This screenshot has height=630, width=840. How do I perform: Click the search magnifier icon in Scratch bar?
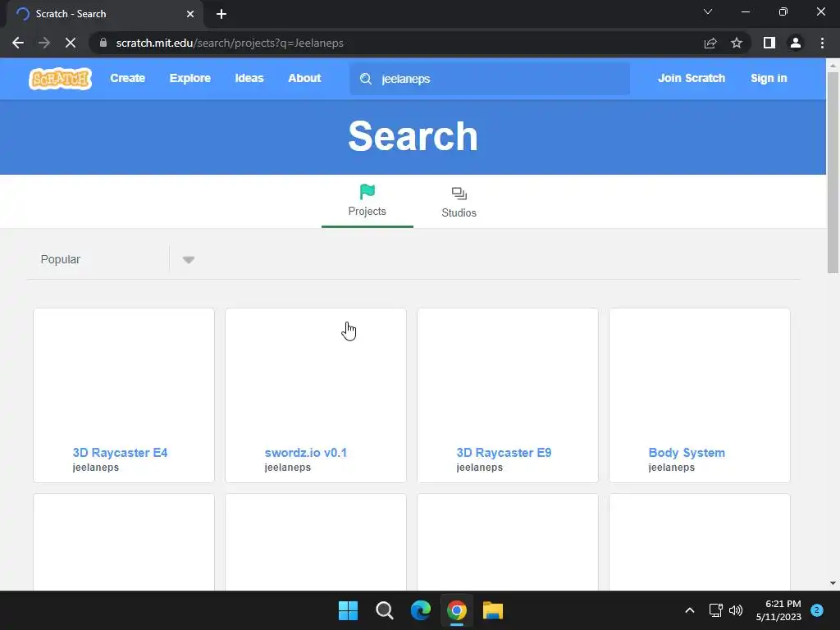point(366,79)
